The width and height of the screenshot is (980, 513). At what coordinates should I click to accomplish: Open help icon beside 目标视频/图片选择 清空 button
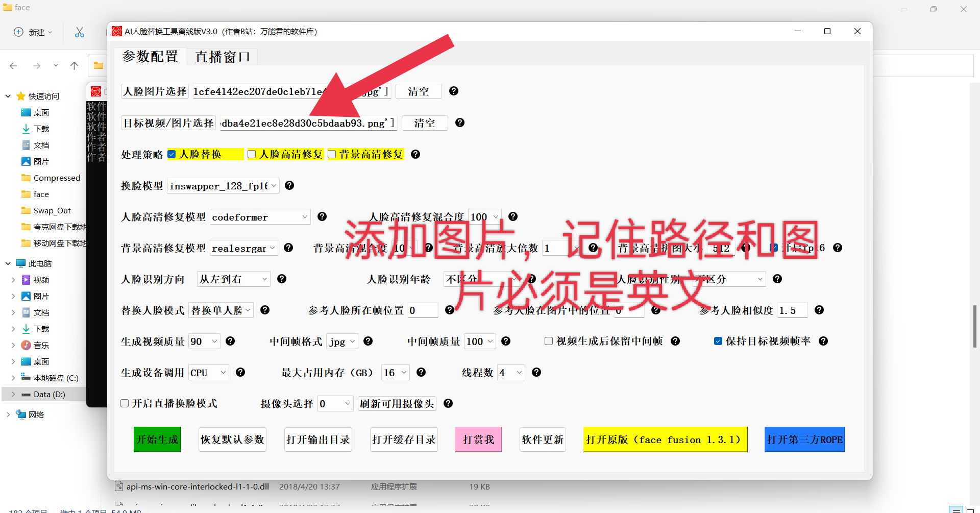tap(460, 123)
